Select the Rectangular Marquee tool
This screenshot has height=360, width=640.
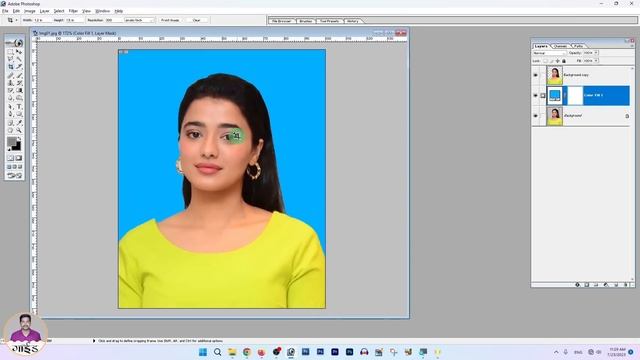(x=11, y=52)
